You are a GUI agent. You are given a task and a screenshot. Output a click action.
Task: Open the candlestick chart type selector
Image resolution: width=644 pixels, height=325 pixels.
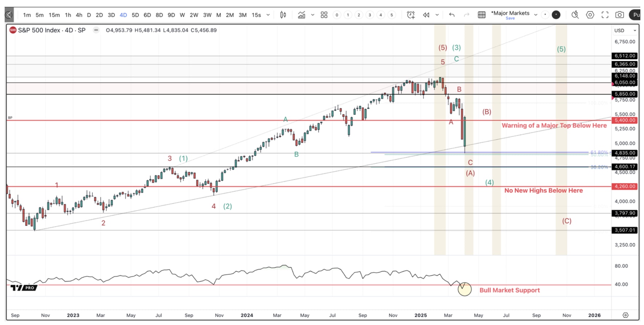283,15
